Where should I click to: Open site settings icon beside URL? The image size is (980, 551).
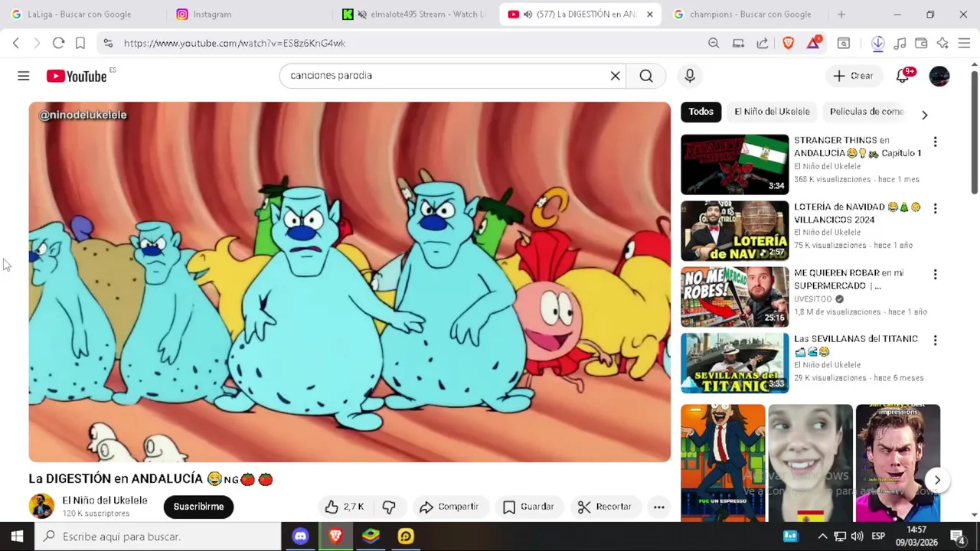108,43
